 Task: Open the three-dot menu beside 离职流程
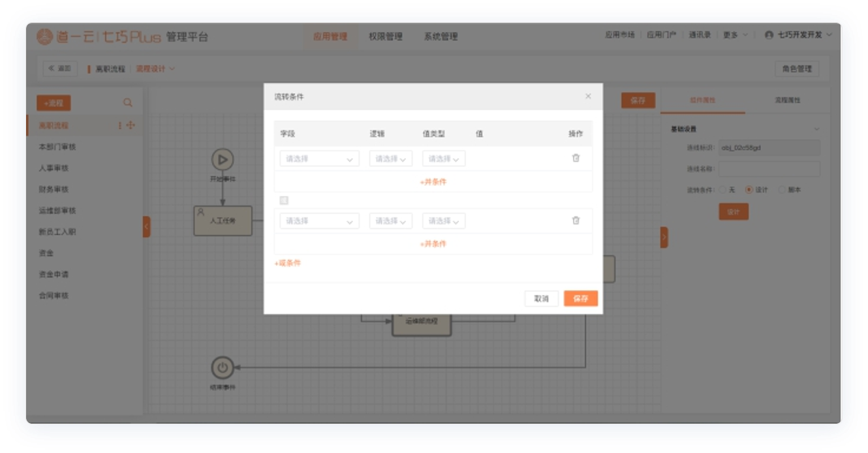(x=120, y=125)
